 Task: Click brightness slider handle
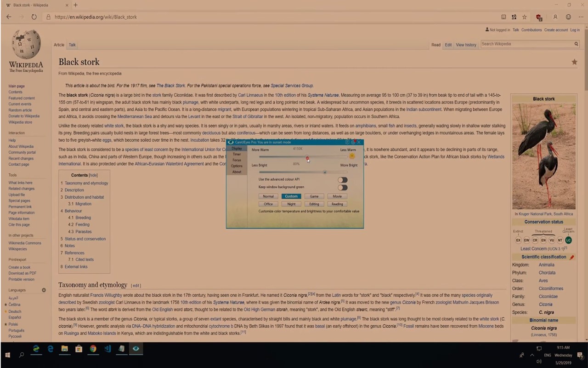[x=325, y=172]
